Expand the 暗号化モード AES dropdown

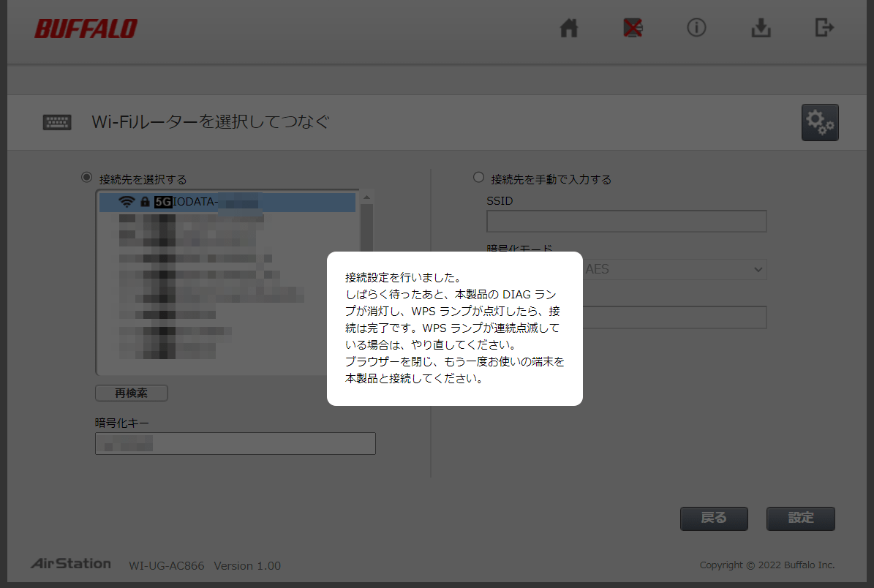[x=673, y=269]
